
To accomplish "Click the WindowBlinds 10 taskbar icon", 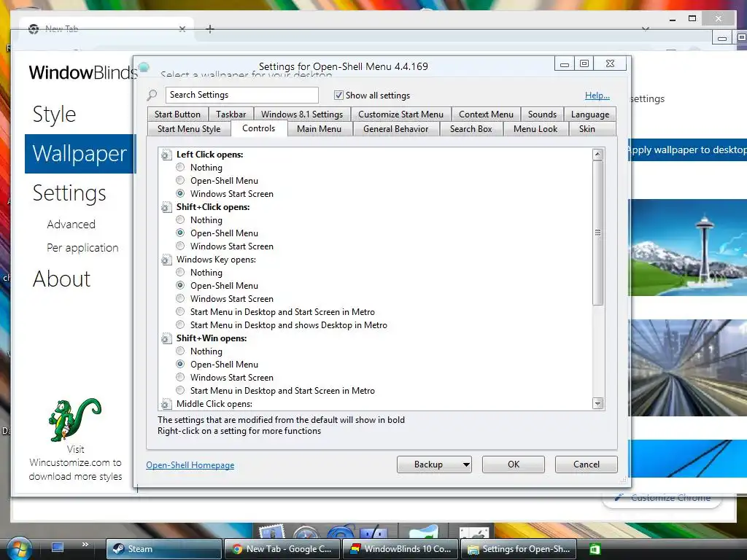I will [x=355, y=549].
